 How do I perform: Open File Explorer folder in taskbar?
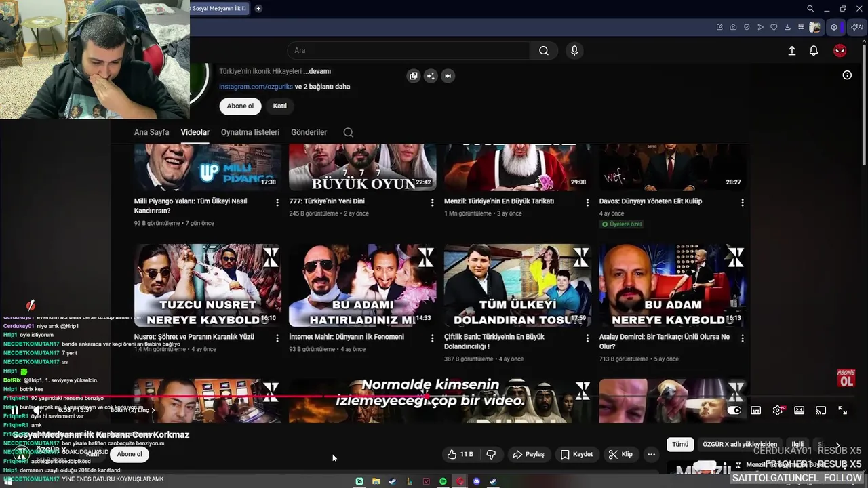[x=376, y=481]
